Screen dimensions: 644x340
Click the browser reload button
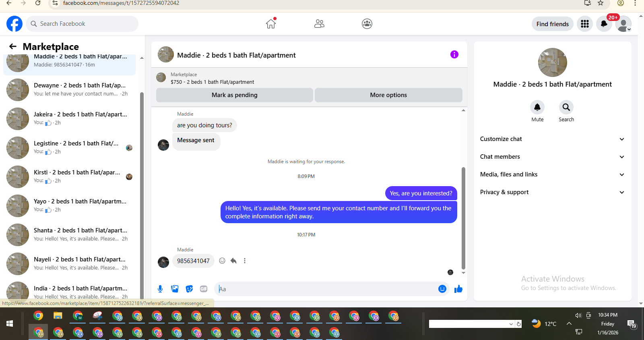coord(38,3)
